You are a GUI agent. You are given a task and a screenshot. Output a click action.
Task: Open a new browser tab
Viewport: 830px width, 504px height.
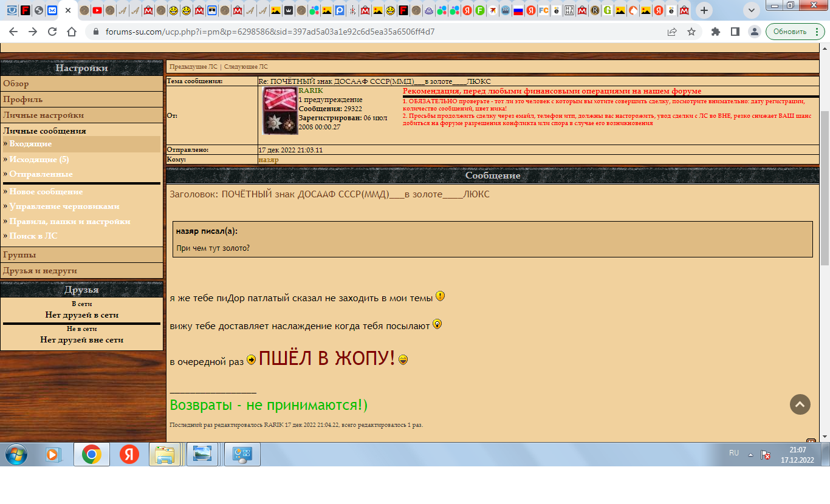tap(704, 10)
